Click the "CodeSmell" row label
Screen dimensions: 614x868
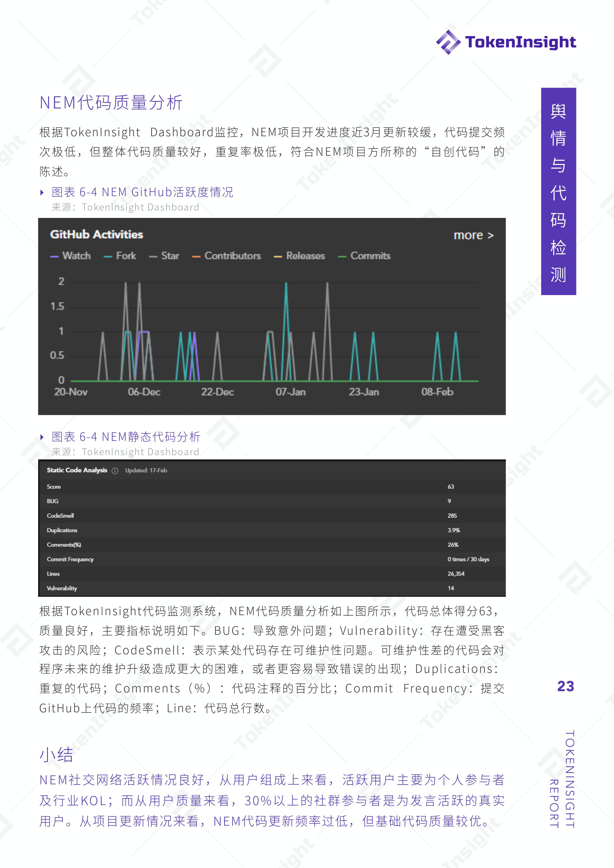pyautogui.click(x=60, y=516)
